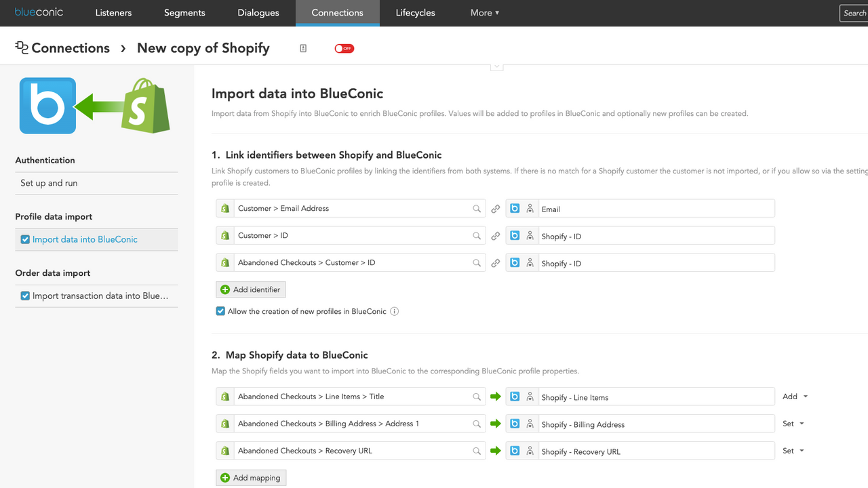This screenshot has height=488, width=868.
Task: Click Shopify icon beside Customer > Email Address
Action: click(225, 208)
